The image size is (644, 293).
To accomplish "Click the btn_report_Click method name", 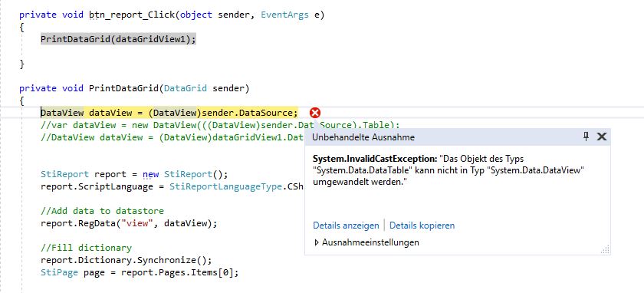I will pyautogui.click(x=131, y=15).
